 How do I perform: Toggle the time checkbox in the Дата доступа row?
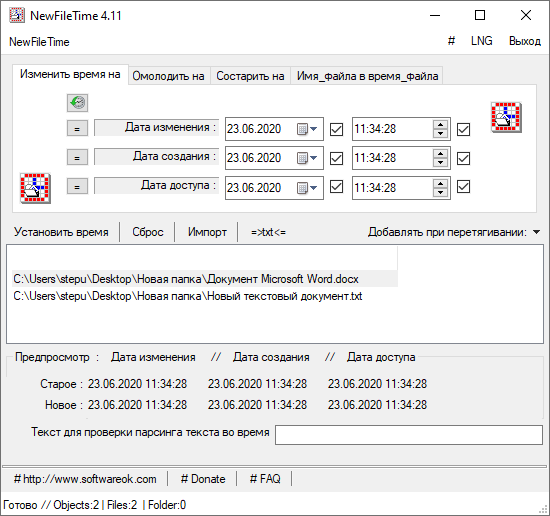tap(463, 187)
